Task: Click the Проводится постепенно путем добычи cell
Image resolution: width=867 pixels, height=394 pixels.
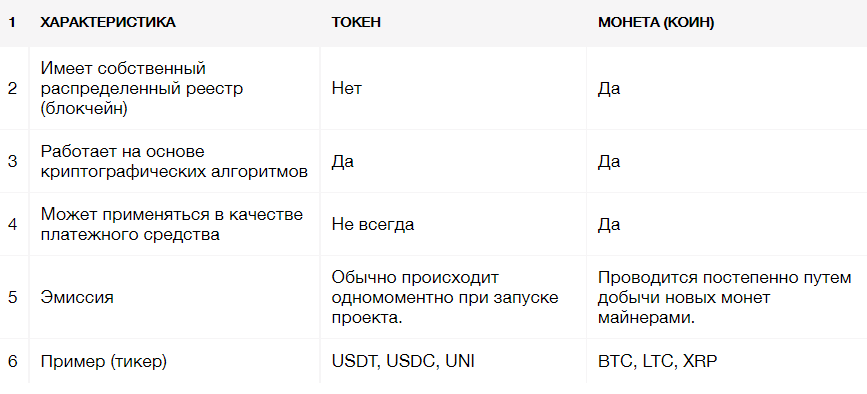Action: click(725, 297)
